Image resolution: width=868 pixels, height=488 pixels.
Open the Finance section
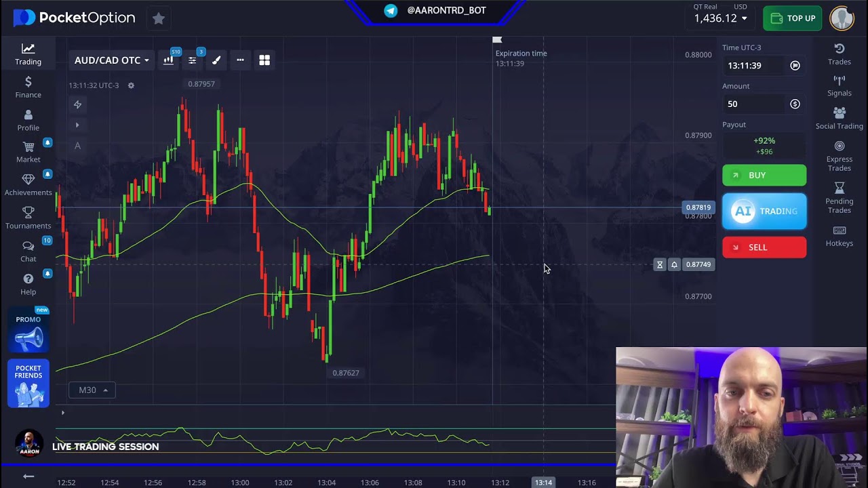pyautogui.click(x=28, y=87)
